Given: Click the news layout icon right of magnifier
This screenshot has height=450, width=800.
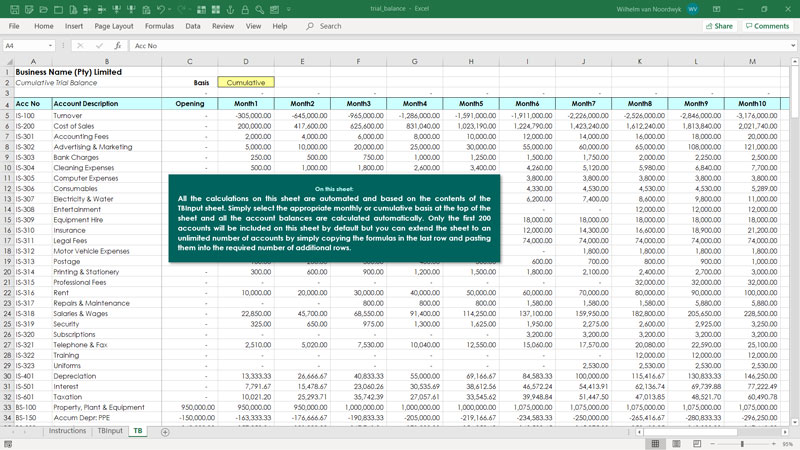Looking at the screenshot, I should pos(274,9).
